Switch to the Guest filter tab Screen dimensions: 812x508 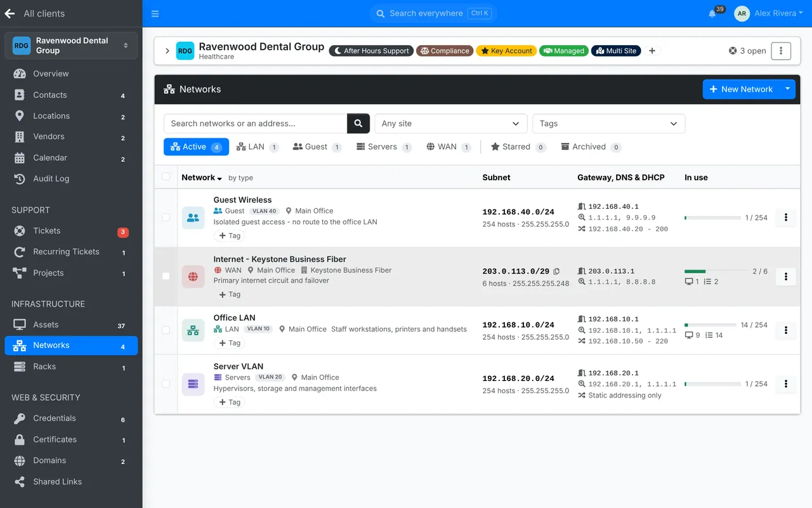pyautogui.click(x=317, y=147)
